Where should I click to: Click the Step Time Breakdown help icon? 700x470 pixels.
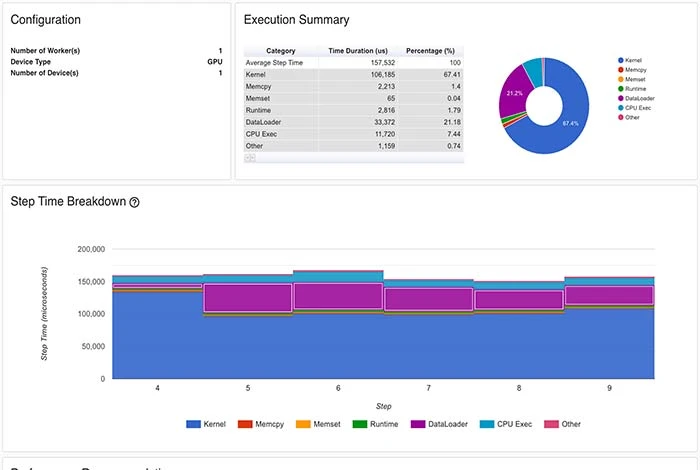[x=135, y=202]
